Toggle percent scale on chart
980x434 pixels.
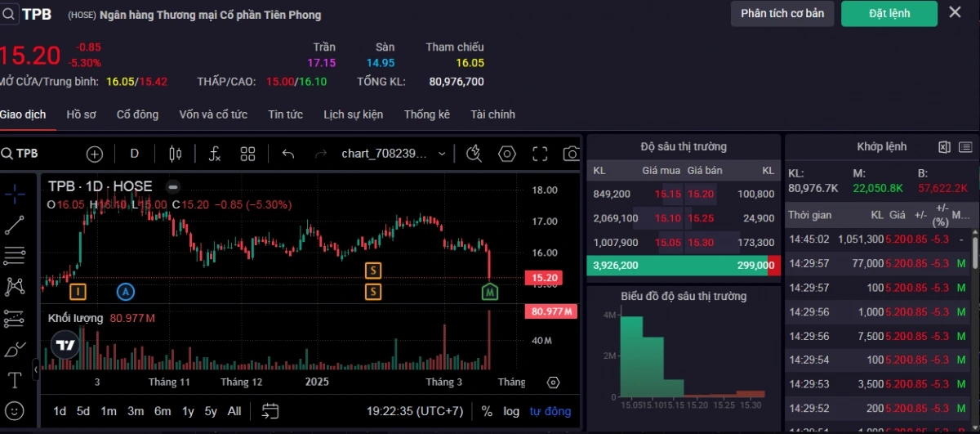tap(487, 411)
